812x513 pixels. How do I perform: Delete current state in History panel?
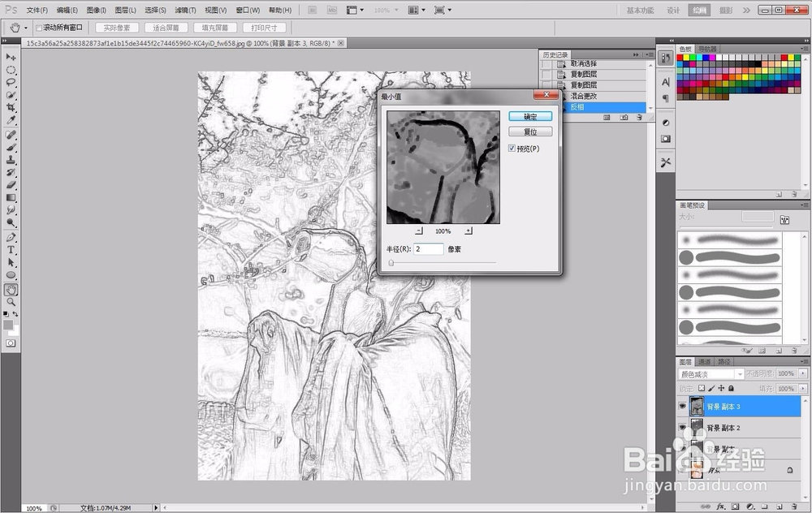[639, 118]
